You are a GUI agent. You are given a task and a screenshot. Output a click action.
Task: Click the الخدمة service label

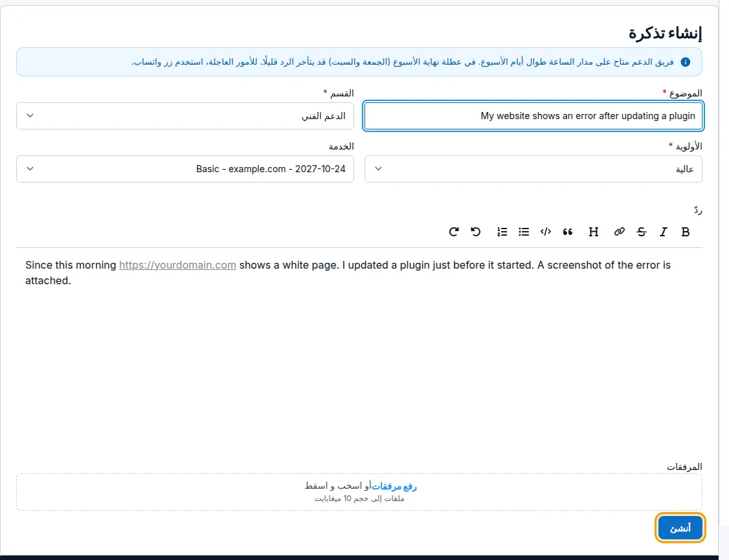(x=341, y=146)
